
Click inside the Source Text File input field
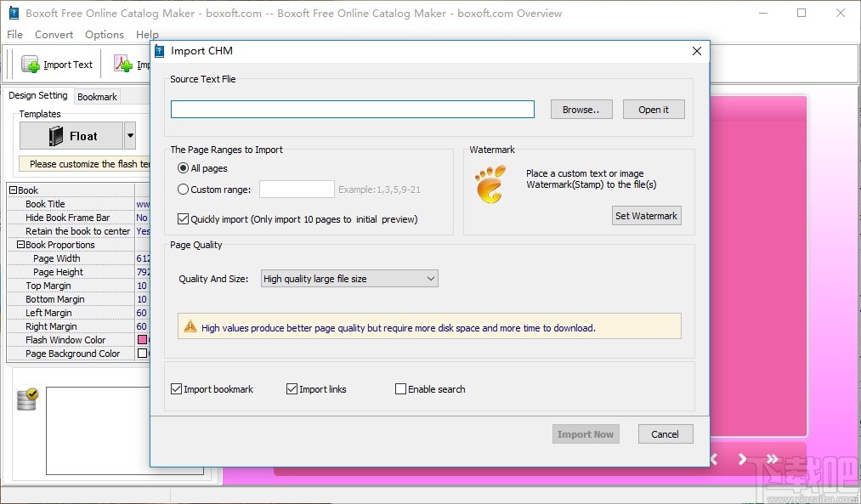352,109
